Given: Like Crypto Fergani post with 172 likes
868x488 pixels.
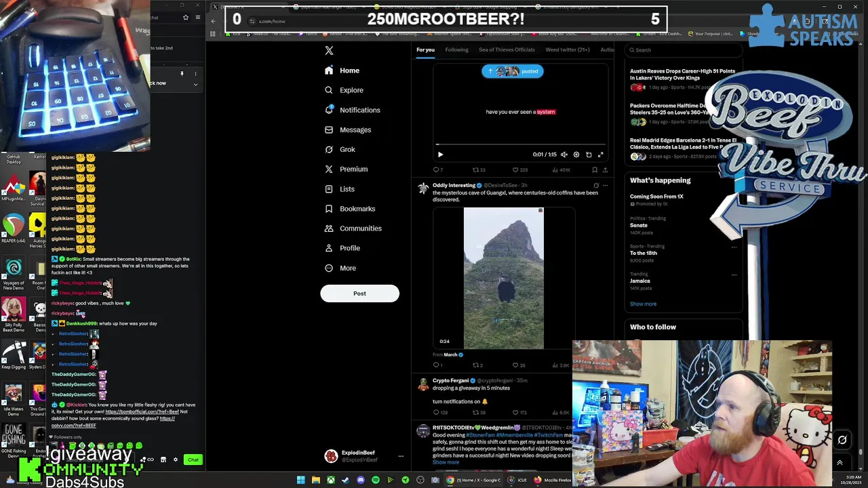Looking at the screenshot, I should coord(520,413).
